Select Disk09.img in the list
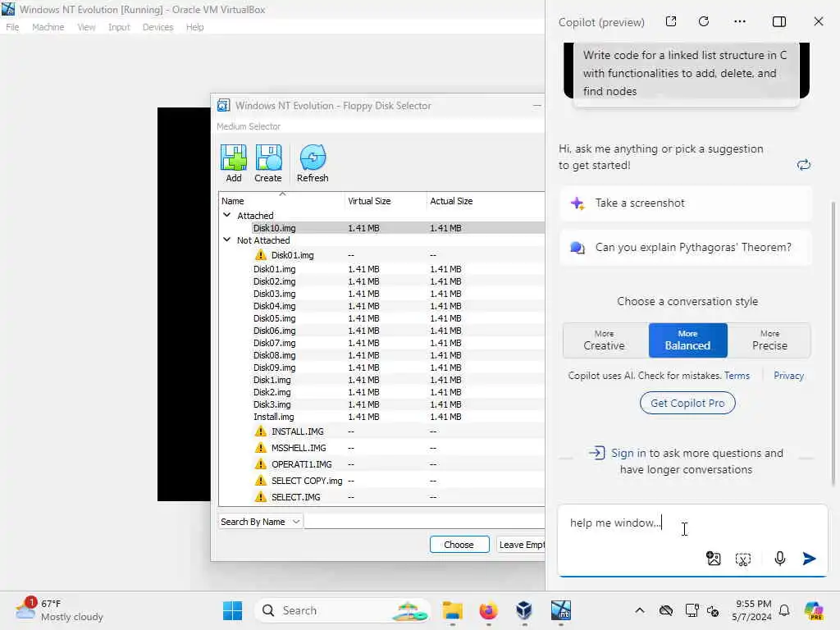The image size is (840, 630). click(x=381, y=367)
